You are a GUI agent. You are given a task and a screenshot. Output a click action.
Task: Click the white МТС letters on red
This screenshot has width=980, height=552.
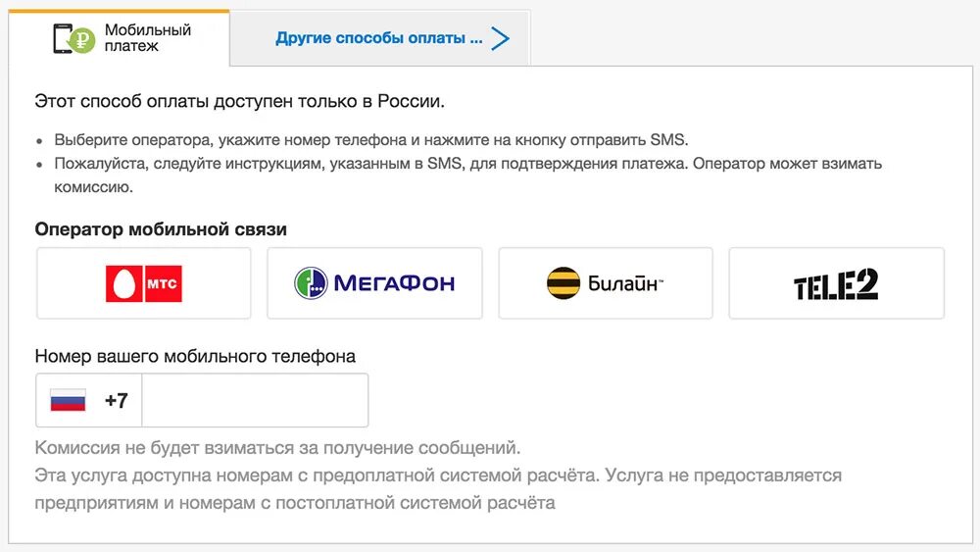tap(161, 284)
